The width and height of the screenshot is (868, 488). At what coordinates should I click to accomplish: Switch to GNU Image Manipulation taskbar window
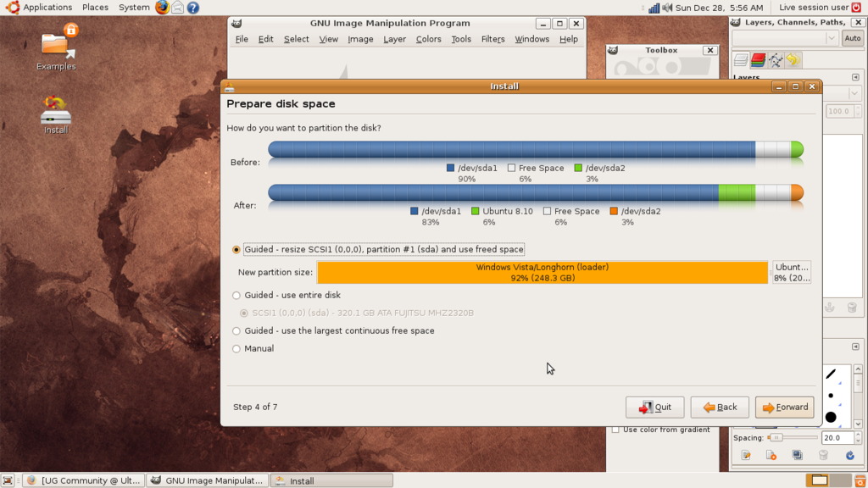(x=209, y=480)
